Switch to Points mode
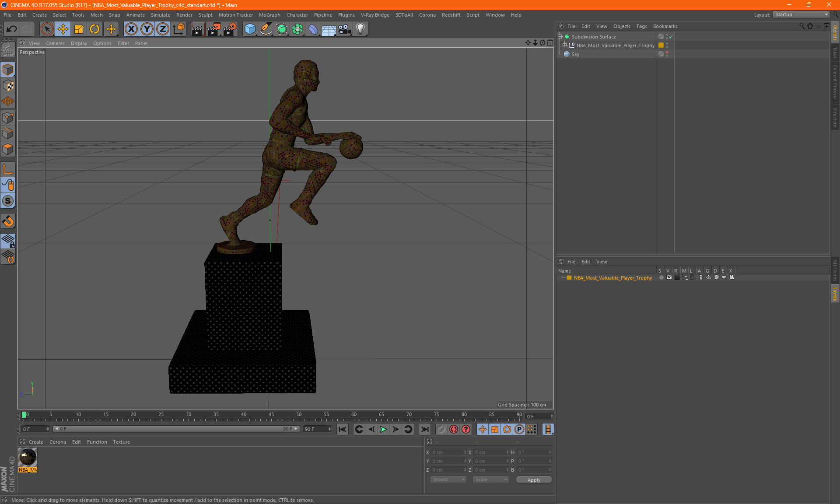Viewport: 840px width, 504px height. pyautogui.click(x=8, y=118)
